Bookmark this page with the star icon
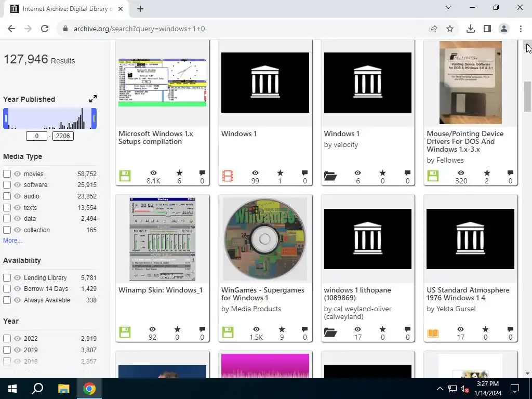The height and width of the screenshot is (399, 532). [450, 29]
